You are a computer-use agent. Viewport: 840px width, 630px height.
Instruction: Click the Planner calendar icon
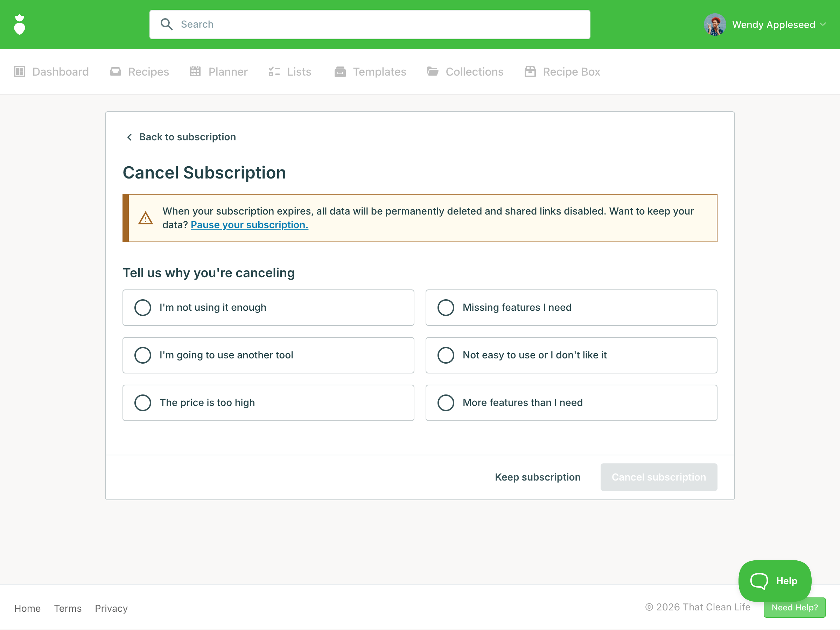coord(195,71)
